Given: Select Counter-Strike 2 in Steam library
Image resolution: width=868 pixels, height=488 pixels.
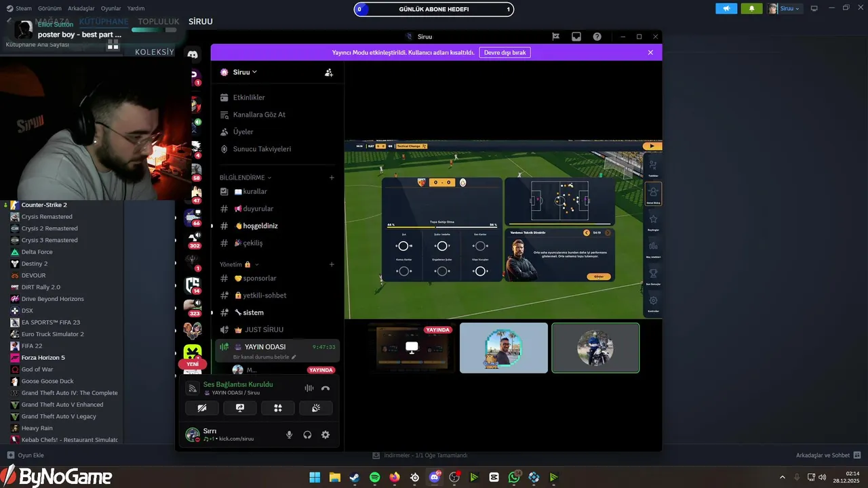Looking at the screenshot, I should [44, 205].
